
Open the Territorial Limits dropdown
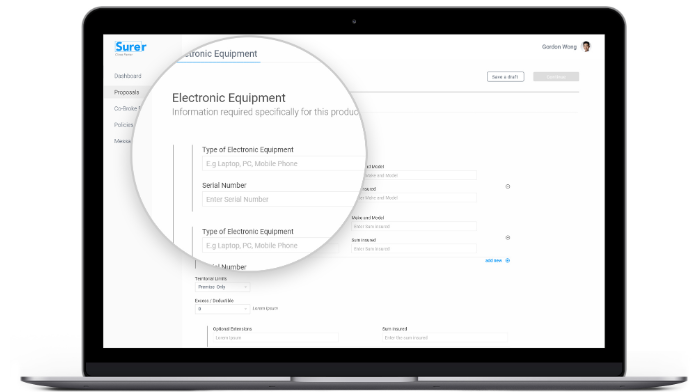[x=222, y=287]
